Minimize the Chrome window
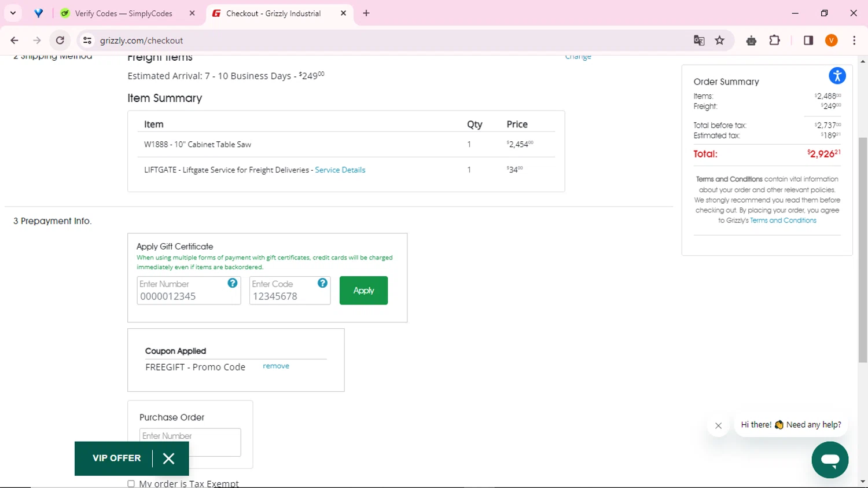Image resolution: width=868 pixels, height=488 pixels. pyautogui.click(x=795, y=13)
